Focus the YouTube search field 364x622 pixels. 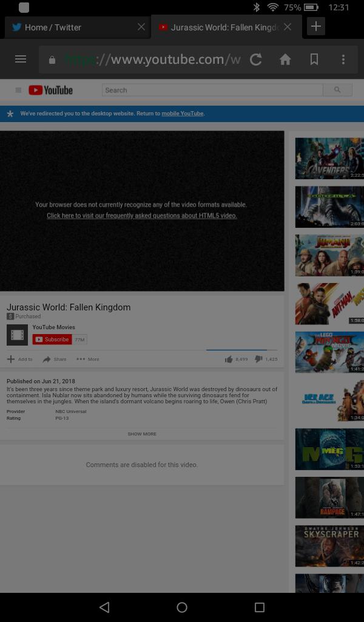click(x=212, y=90)
